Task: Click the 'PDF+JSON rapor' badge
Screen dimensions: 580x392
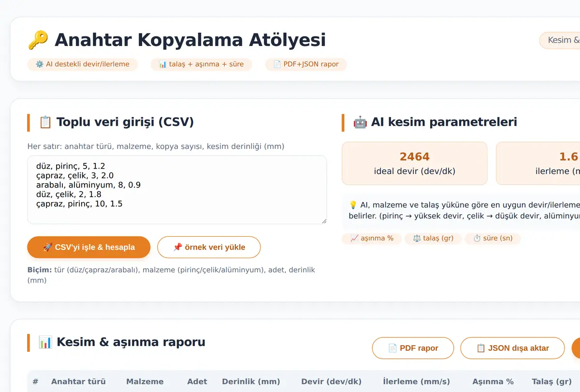Action: [x=306, y=64]
